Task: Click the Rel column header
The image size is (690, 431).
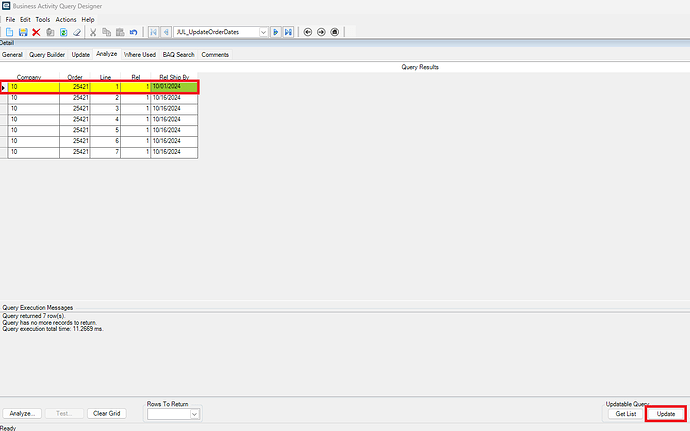Action: click(136, 77)
